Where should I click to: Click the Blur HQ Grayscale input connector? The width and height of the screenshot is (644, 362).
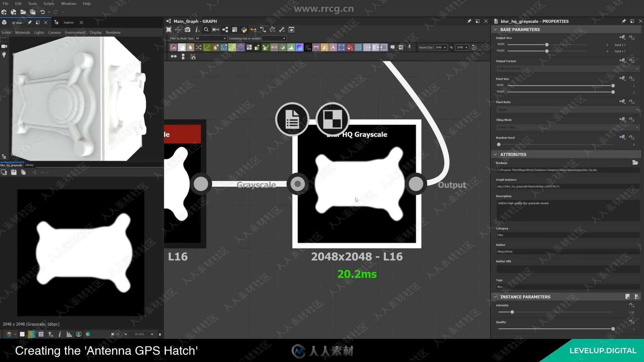click(x=298, y=184)
